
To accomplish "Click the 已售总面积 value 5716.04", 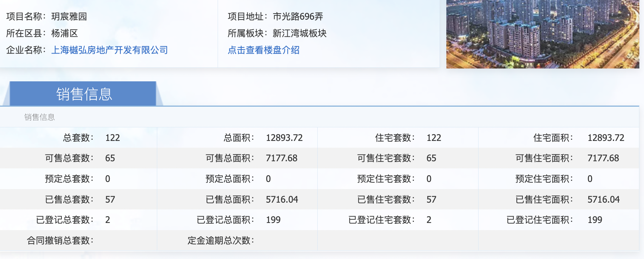I will click(x=282, y=199).
